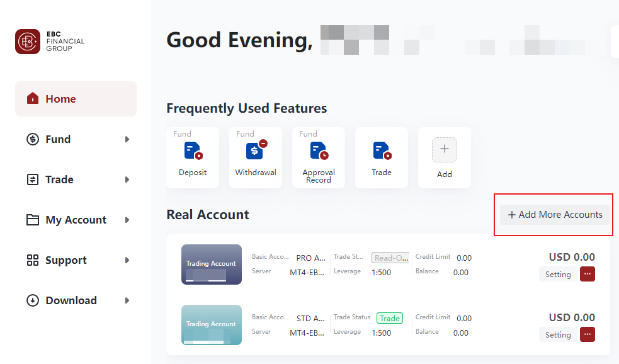Open Setting for the STD trading account
The image size is (619, 364).
[557, 335]
